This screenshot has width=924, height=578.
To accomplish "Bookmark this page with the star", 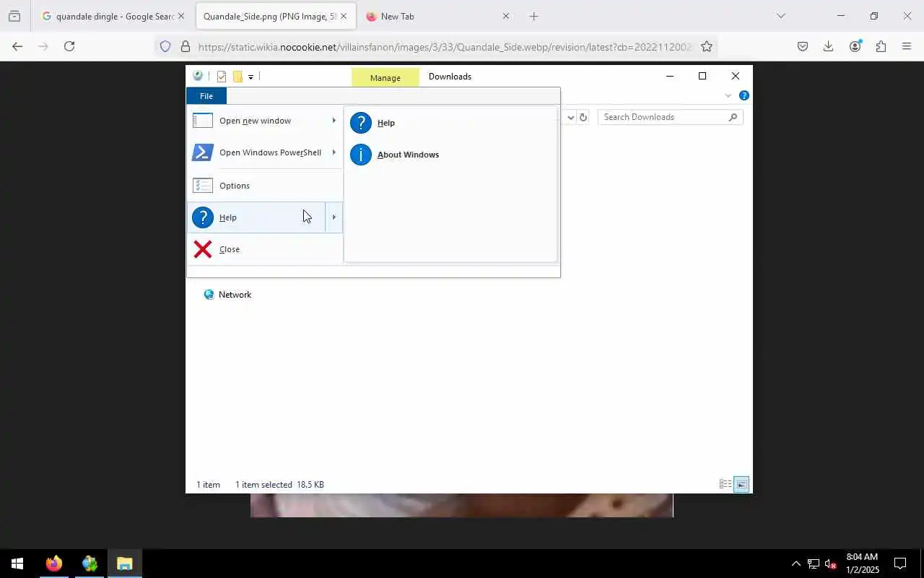I will pos(707,46).
